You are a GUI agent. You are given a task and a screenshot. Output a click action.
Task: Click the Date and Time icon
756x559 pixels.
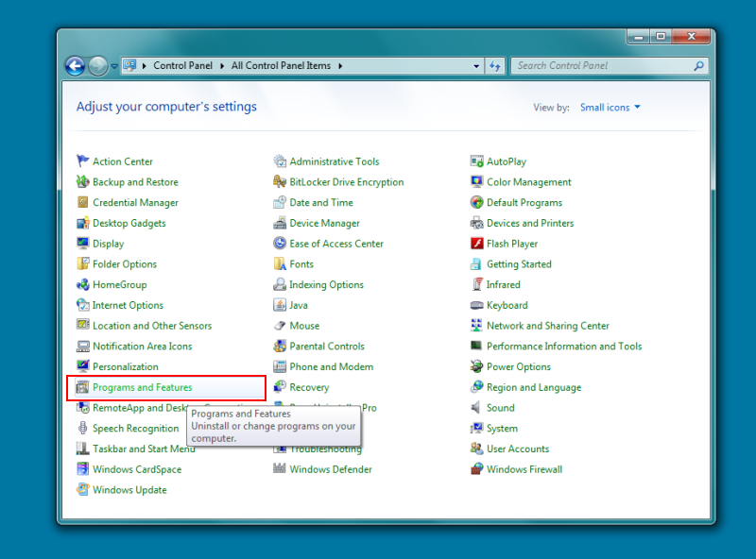280,202
